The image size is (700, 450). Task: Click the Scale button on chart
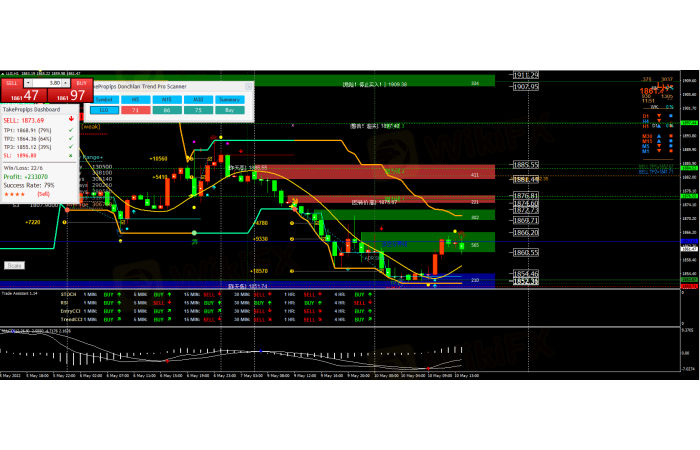click(14, 265)
